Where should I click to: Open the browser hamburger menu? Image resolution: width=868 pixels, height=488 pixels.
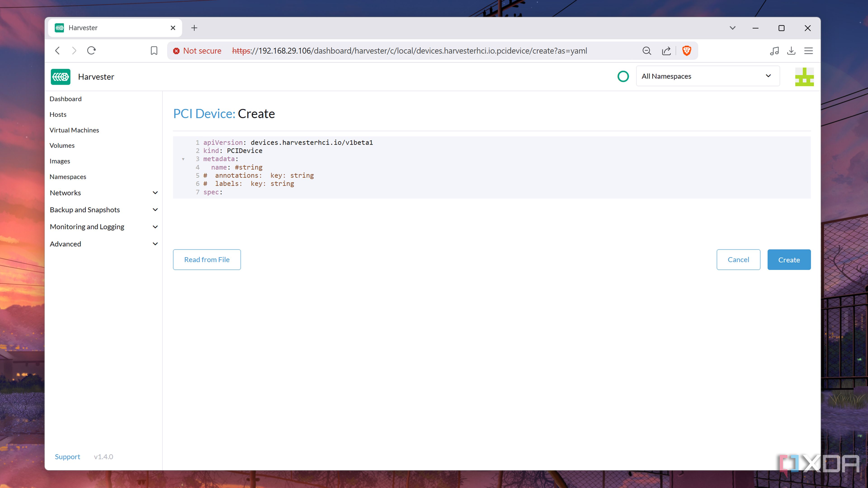click(x=808, y=51)
